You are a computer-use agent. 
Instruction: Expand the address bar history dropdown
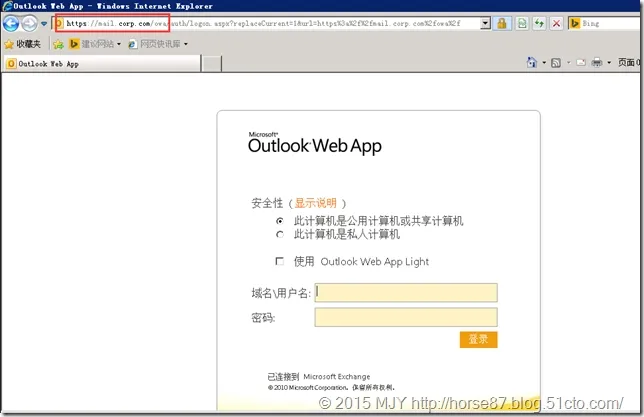(485, 23)
